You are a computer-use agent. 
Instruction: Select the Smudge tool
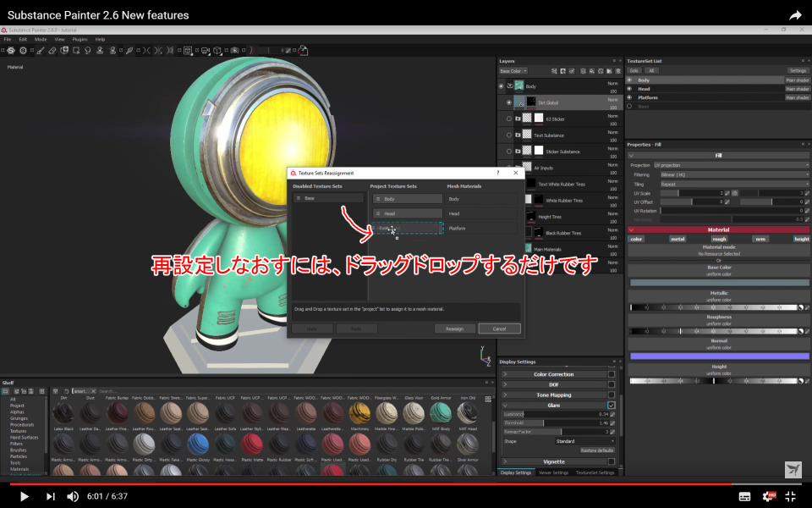[87, 50]
